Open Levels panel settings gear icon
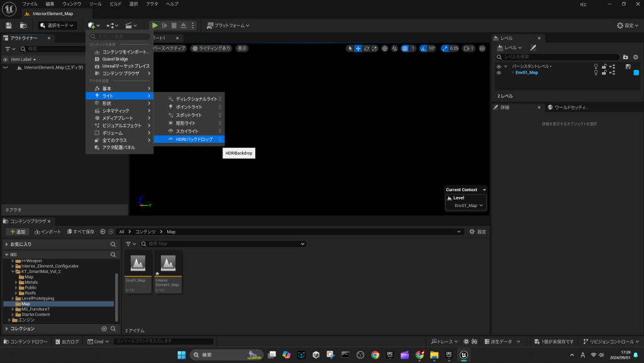Image resolution: width=644 pixels, height=363 pixels. click(635, 57)
